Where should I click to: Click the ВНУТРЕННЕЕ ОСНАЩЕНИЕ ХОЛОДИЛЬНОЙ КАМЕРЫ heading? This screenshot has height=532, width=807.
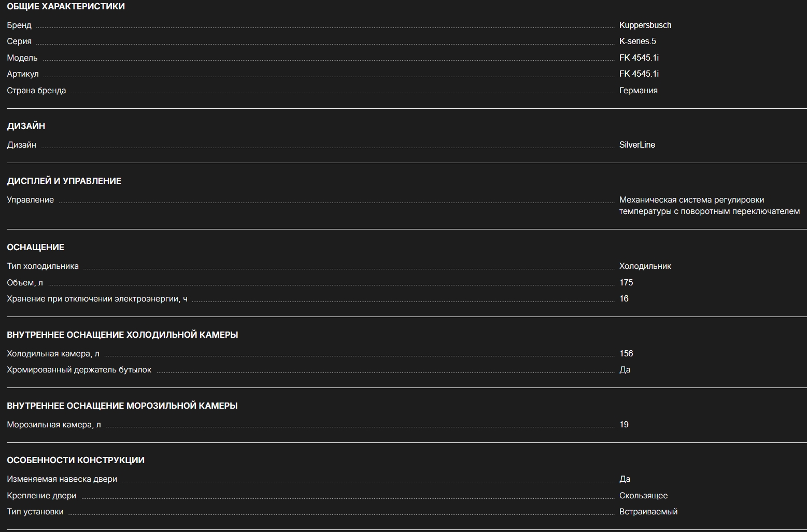122,335
